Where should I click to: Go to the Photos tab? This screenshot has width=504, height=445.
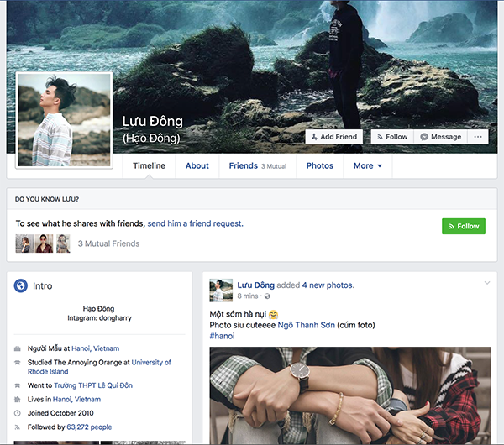click(x=320, y=166)
